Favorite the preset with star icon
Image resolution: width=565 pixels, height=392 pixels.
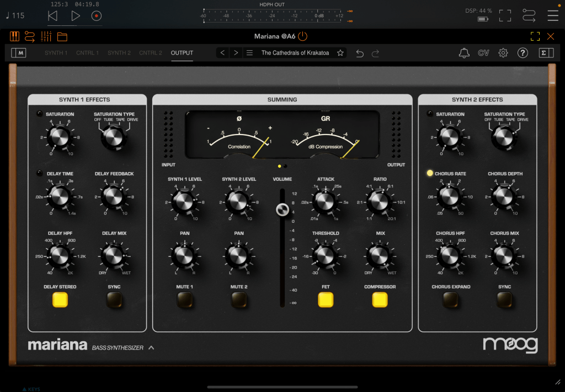pyautogui.click(x=340, y=53)
